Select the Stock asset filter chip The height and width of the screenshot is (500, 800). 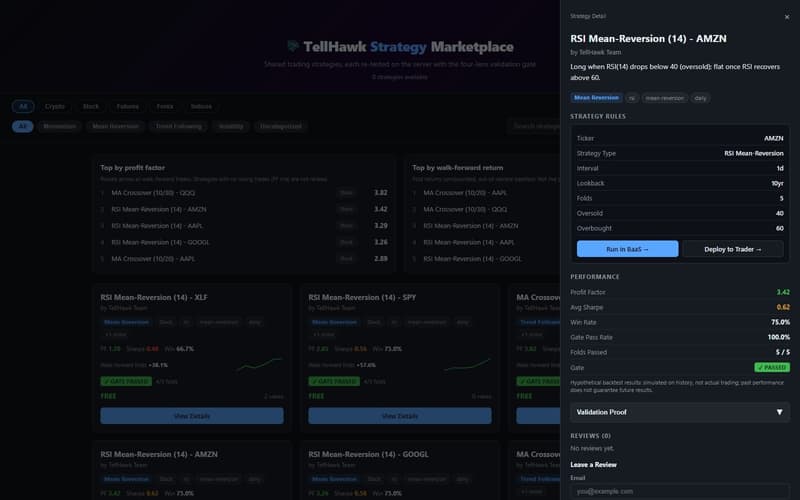tap(91, 106)
